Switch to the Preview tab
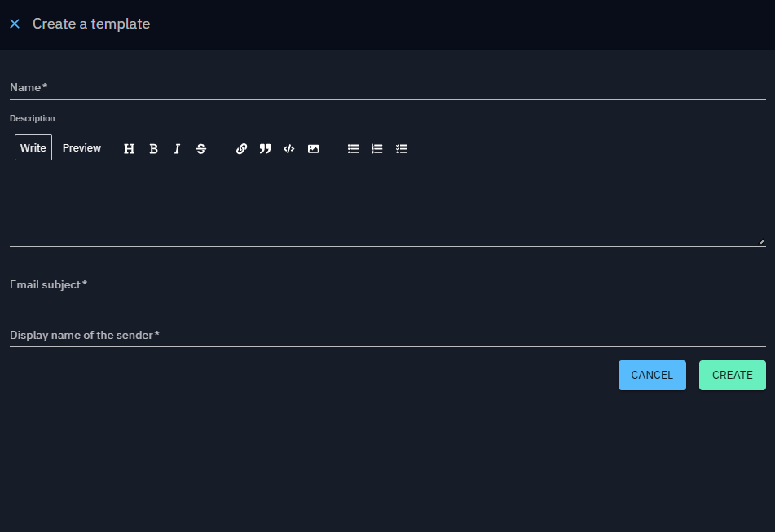The image size is (775, 532). pos(81,147)
